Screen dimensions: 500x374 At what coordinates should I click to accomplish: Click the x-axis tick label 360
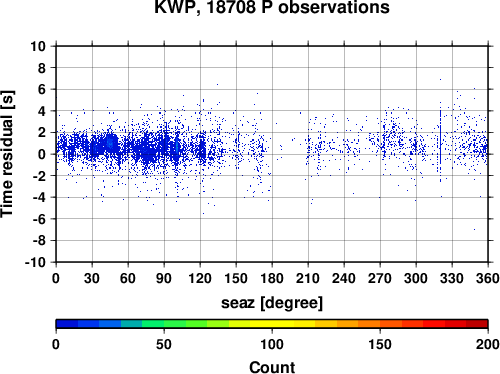click(488, 278)
